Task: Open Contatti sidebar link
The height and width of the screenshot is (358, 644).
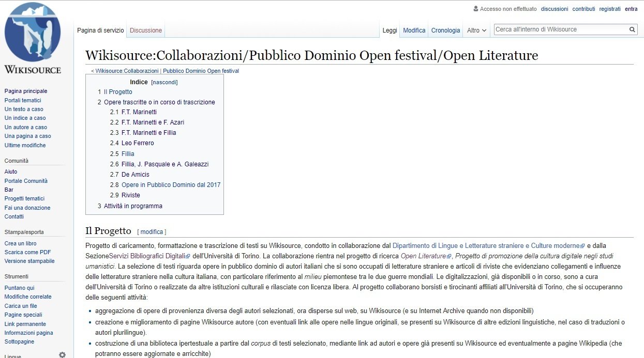Action: click(x=14, y=217)
